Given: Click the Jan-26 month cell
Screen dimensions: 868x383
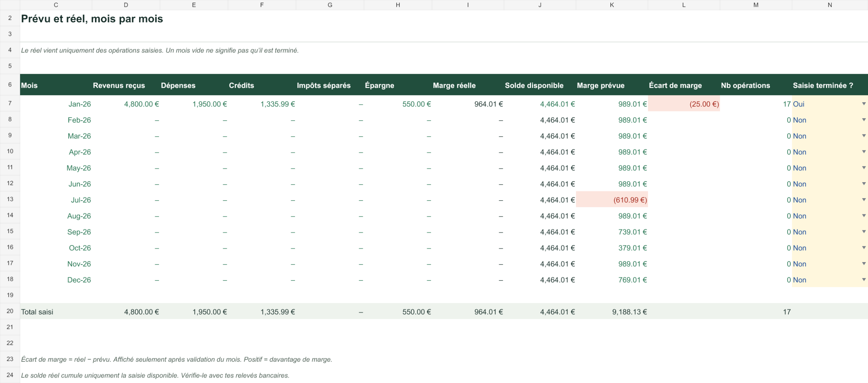Looking at the screenshot, I should click(56, 104).
